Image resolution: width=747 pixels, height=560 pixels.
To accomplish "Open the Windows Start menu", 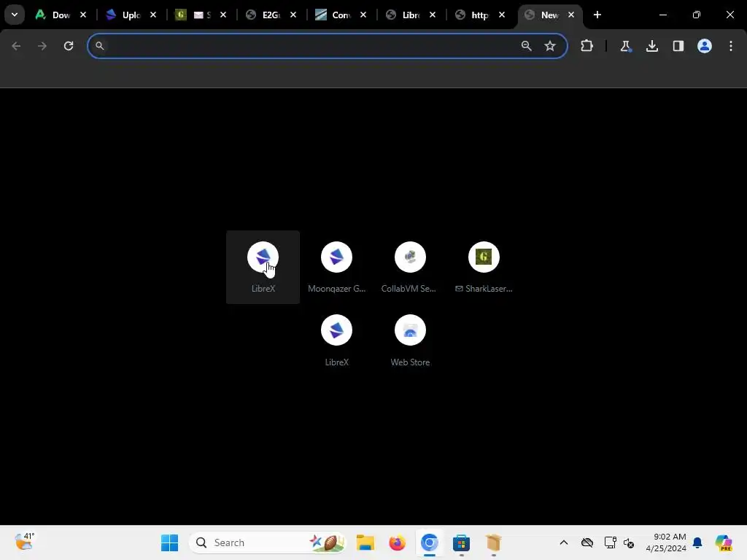I will pyautogui.click(x=169, y=542).
